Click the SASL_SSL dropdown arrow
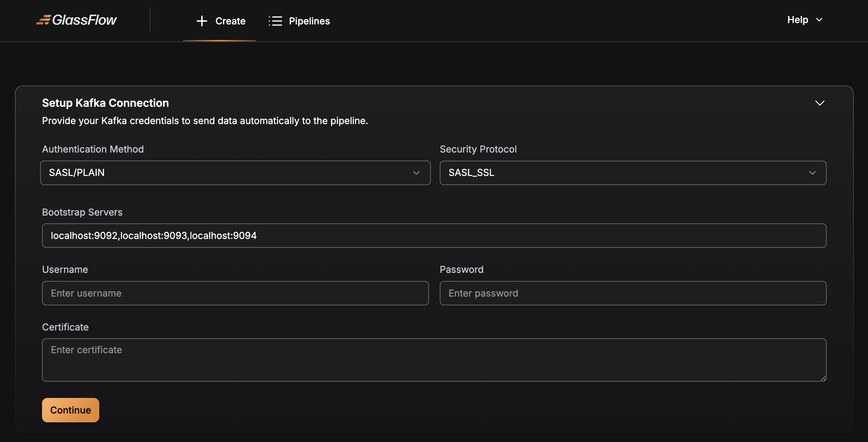868x442 pixels. click(812, 173)
